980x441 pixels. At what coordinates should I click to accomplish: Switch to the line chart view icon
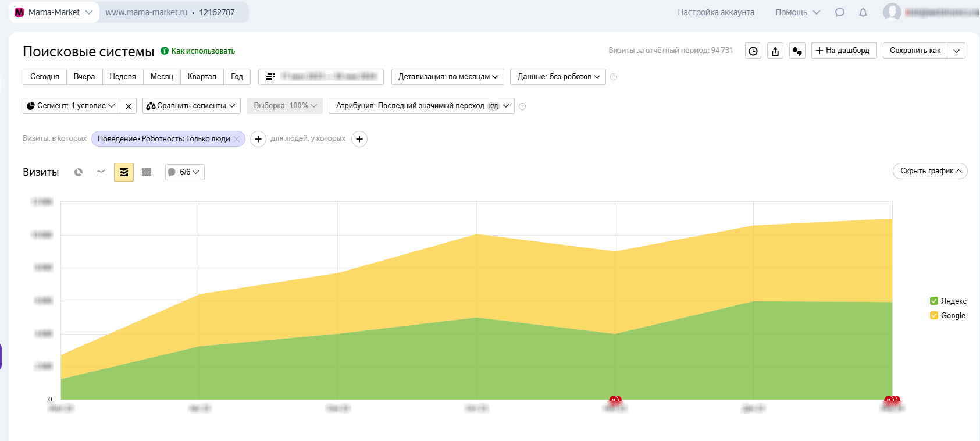point(101,172)
